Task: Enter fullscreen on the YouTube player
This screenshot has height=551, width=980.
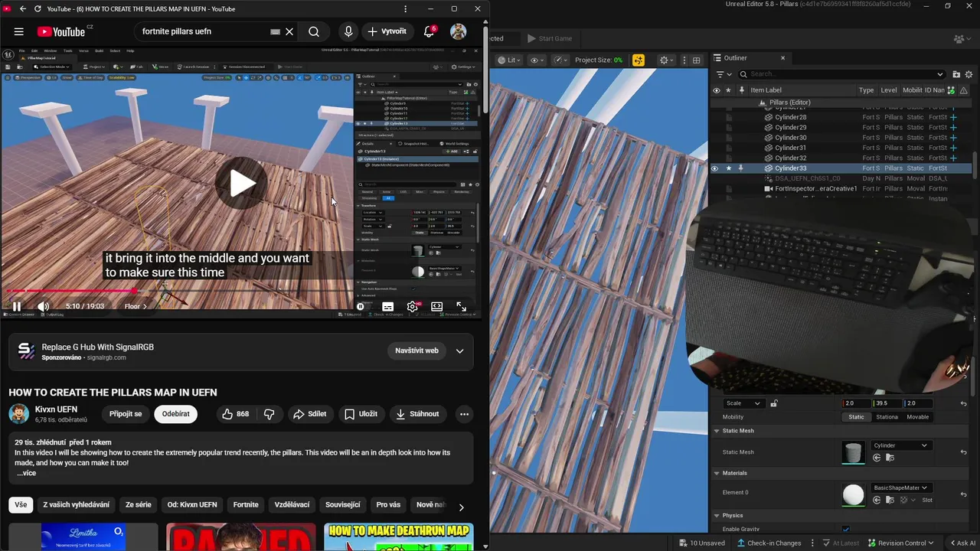Action: pos(461,306)
